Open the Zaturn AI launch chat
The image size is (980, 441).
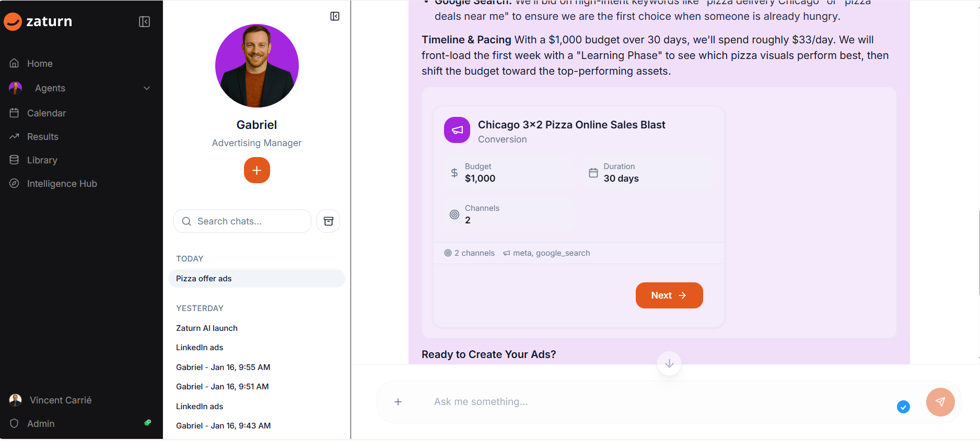click(x=207, y=328)
